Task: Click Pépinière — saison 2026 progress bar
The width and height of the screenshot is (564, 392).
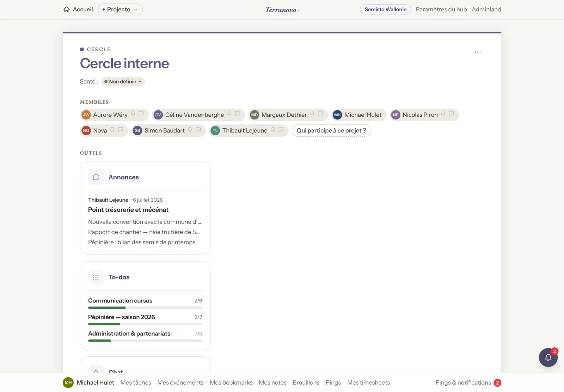Action: pyautogui.click(x=145, y=324)
